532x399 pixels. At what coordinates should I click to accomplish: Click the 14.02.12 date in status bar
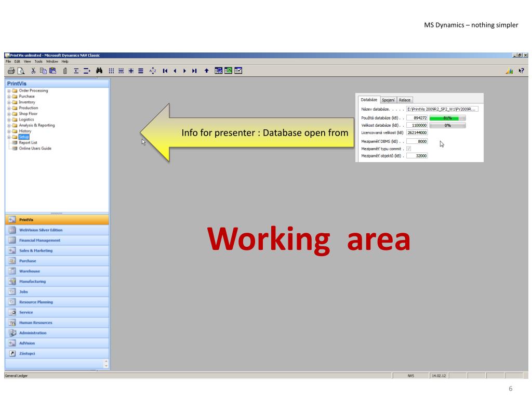(x=439, y=376)
